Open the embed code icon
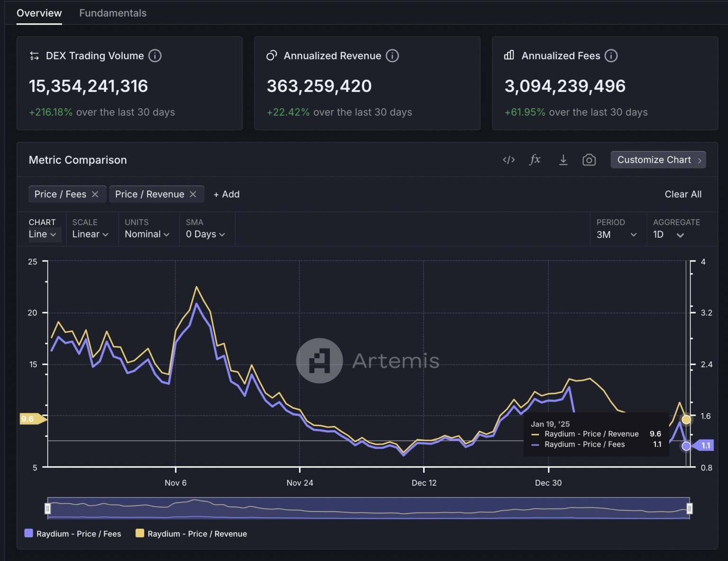728x561 pixels. coord(509,160)
